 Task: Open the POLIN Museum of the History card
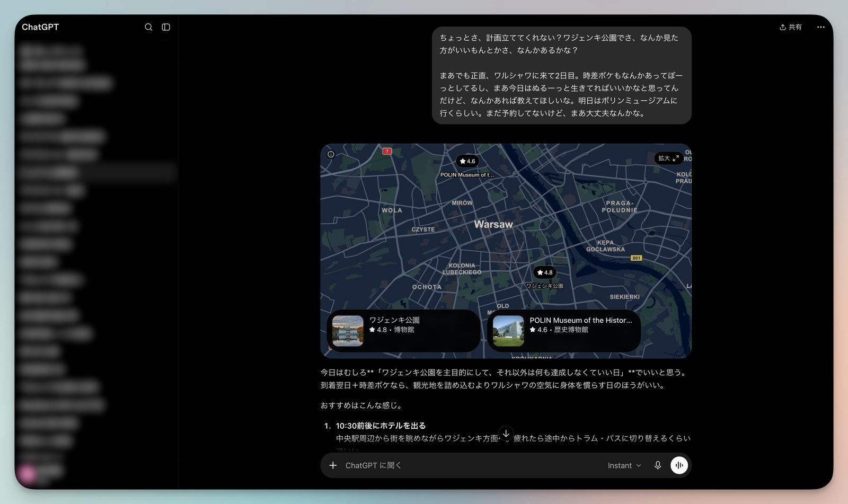pos(564,331)
